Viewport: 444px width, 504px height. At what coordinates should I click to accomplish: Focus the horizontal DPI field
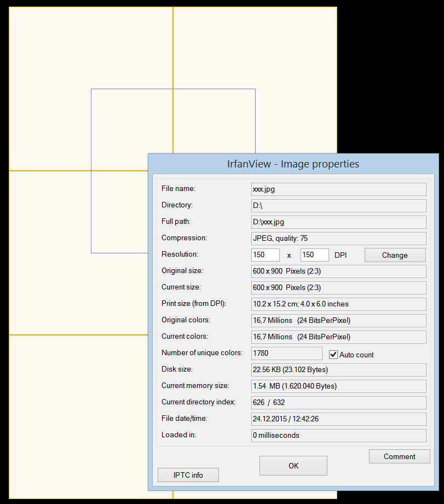click(266, 255)
